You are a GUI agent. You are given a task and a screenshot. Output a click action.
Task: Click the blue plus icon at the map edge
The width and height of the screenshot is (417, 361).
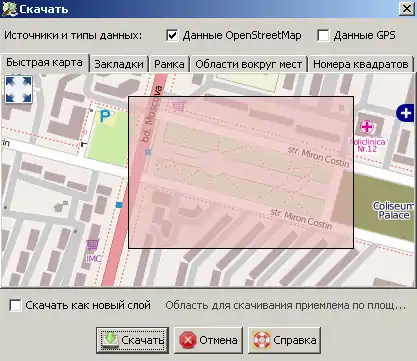(x=405, y=113)
